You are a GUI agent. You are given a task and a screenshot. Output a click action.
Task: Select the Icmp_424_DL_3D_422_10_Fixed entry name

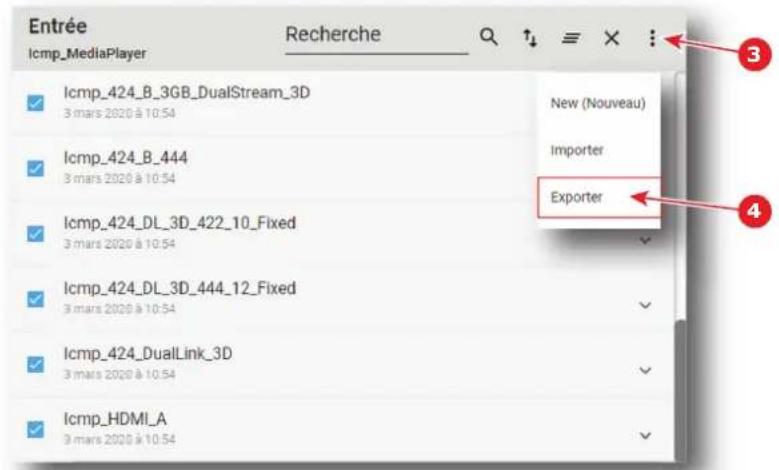coord(180,223)
